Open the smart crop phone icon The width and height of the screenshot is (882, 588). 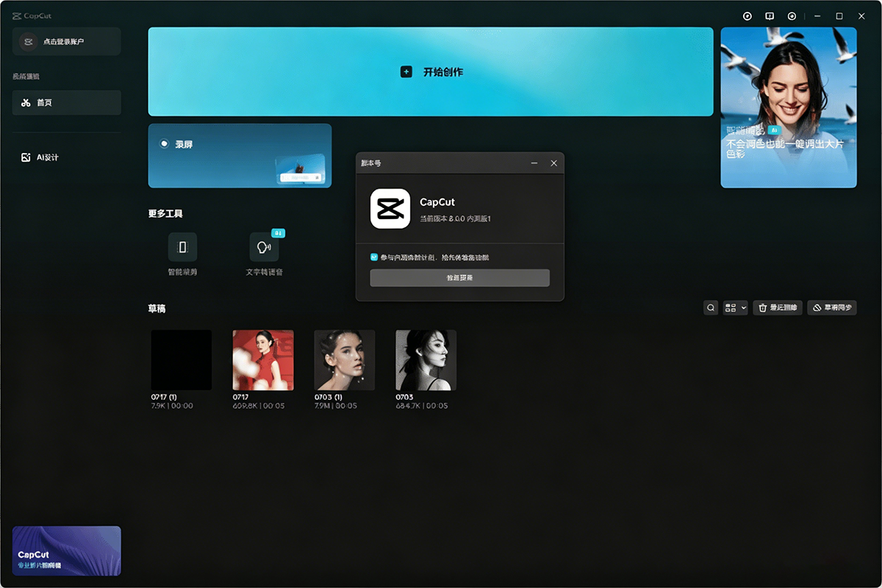[x=182, y=248]
